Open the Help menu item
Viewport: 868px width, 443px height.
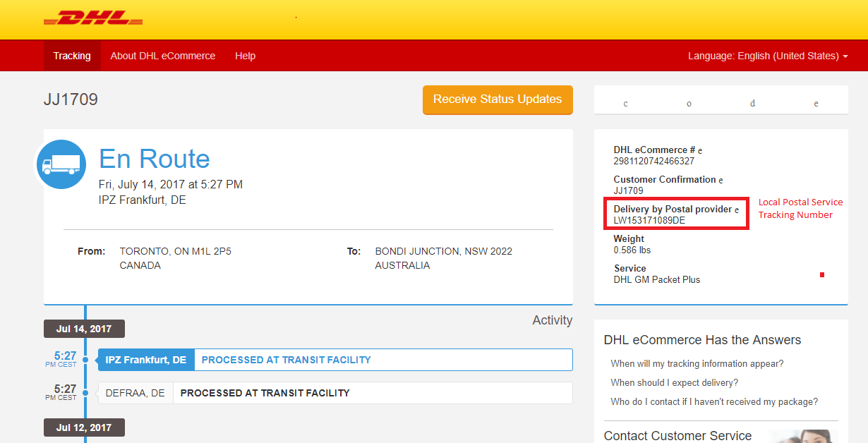click(246, 56)
